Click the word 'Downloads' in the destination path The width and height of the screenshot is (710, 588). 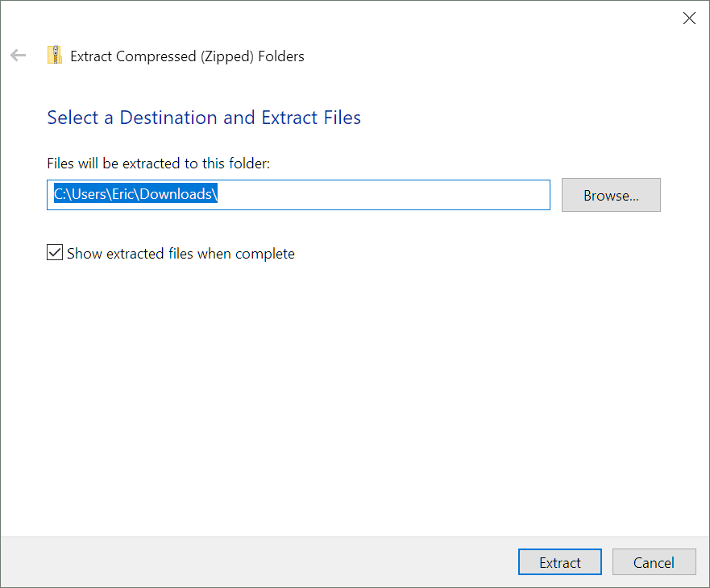(176, 194)
